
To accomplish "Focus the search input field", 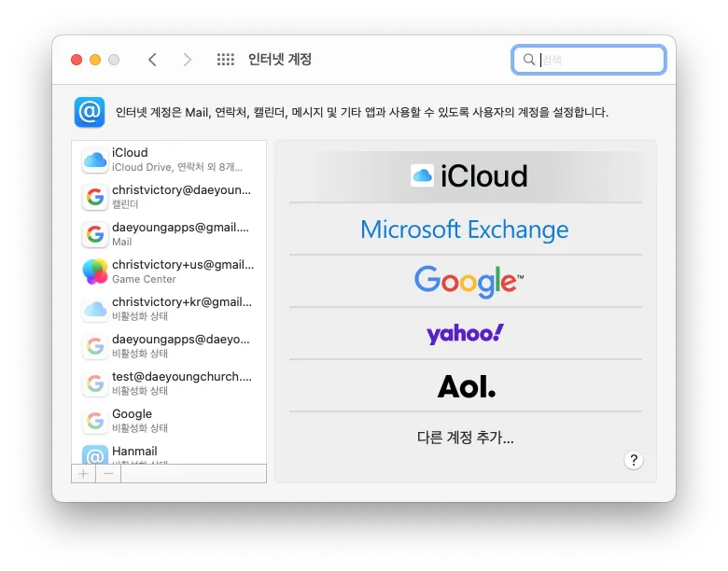I will 589,60.
